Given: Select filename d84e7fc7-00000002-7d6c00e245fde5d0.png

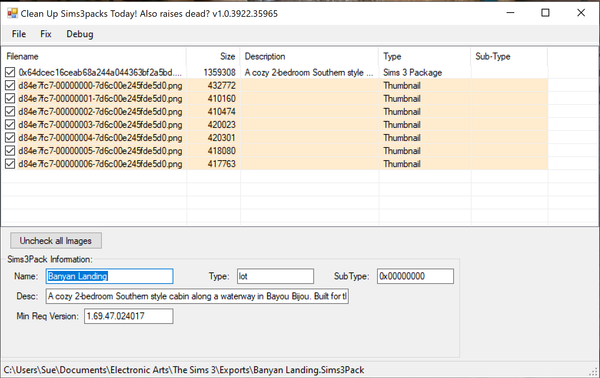Looking at the screenshot, I should pyautogui.click(x=100, y=111).
